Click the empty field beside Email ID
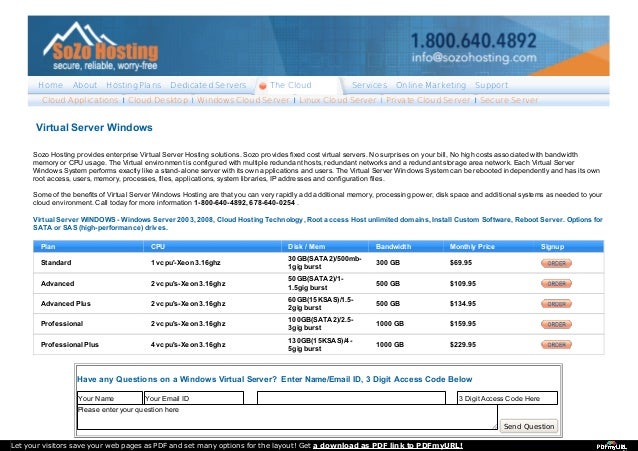Image resolution: width=638 pixels, height=451 pixels. coord(351,398)
